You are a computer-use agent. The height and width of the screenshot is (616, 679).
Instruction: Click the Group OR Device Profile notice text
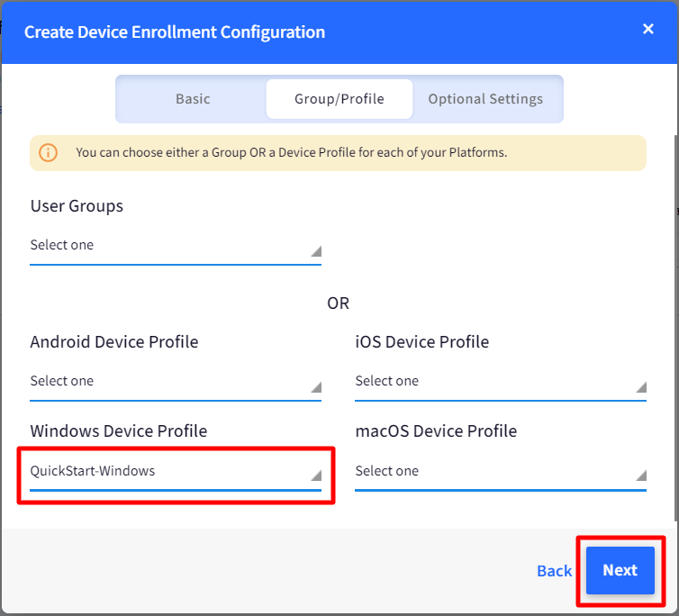pos(291,153)
